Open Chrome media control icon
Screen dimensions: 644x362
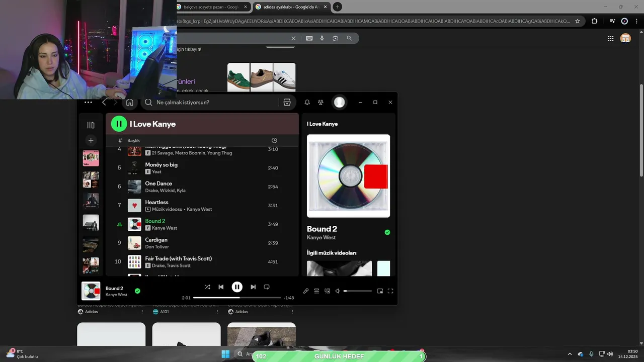(x=612, y=21)
